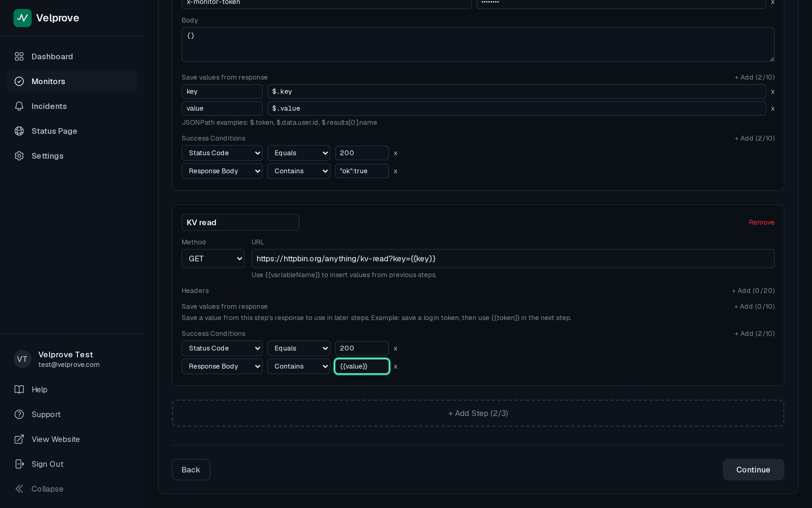
Task: Open the Support link
Action: pos(72,414)
